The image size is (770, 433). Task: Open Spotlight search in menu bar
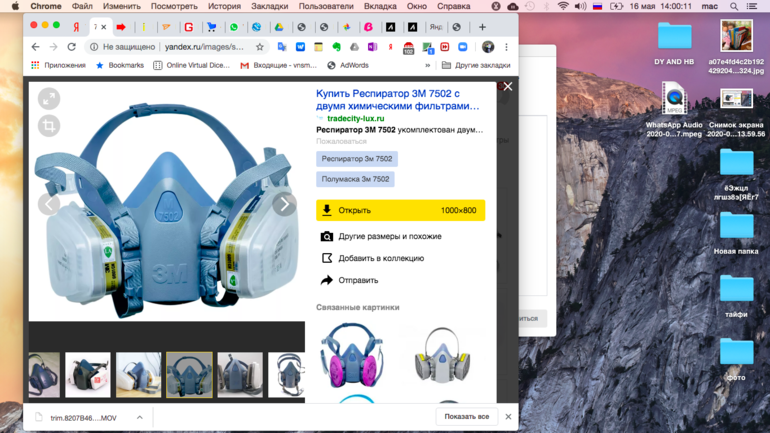click(734, 6)
